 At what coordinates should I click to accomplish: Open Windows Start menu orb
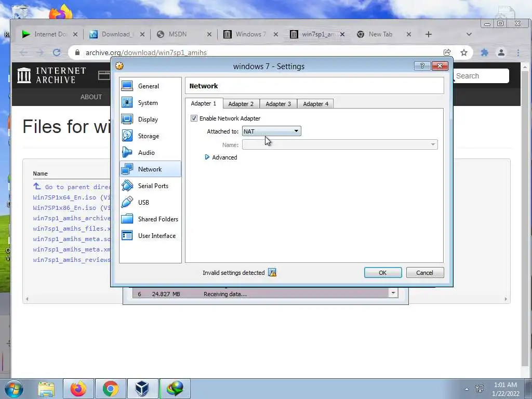[x=14, y=389]
